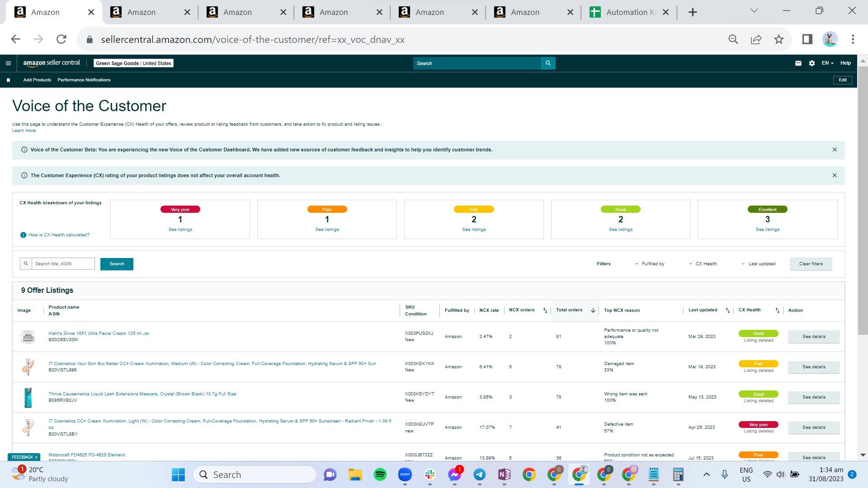Image resolution: width=868 pixels, height=488 pixels.
Task: See details for Thrive Causemetics Mascara
Action: point(814,397)
